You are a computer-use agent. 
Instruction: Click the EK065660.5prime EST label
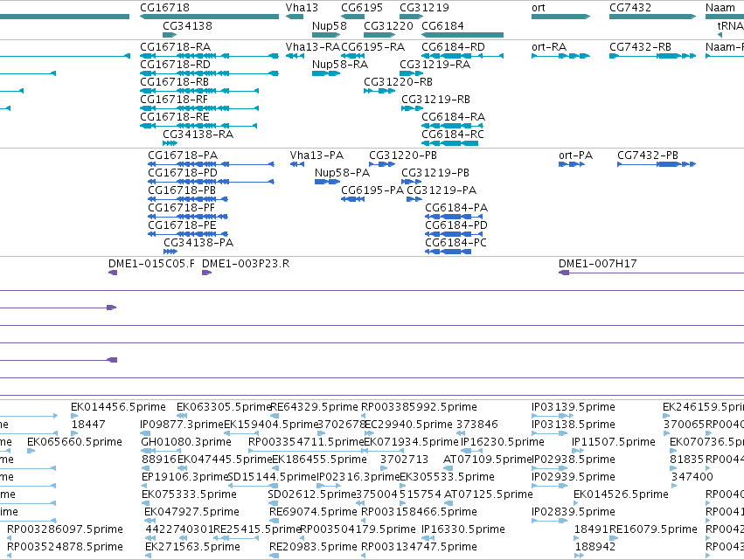tap(74, 442)
